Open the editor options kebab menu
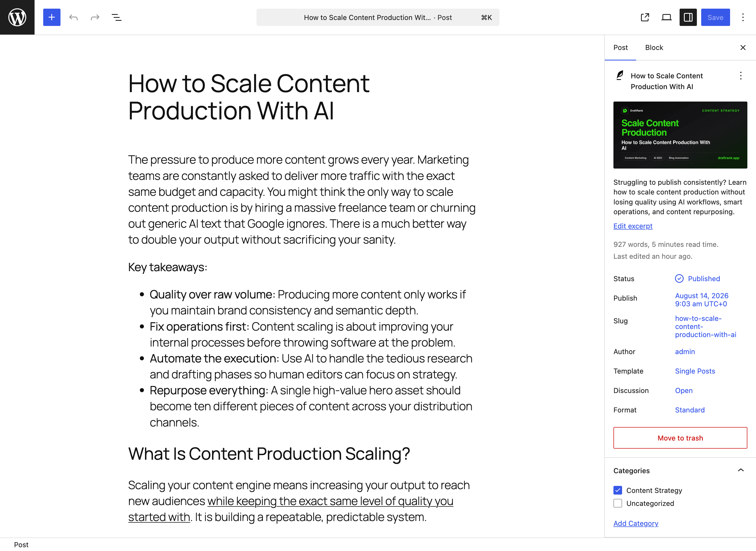This screenshot has width=756, height=551. point(743,17)
